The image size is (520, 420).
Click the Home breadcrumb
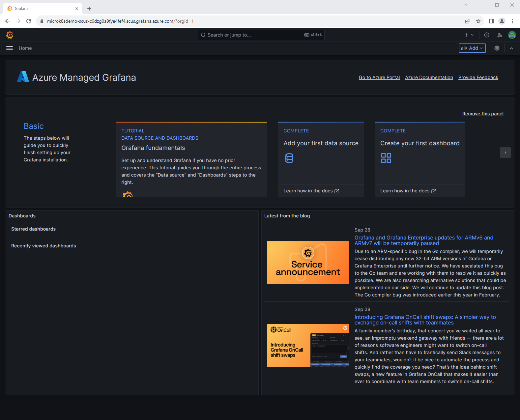click(25, 48)
